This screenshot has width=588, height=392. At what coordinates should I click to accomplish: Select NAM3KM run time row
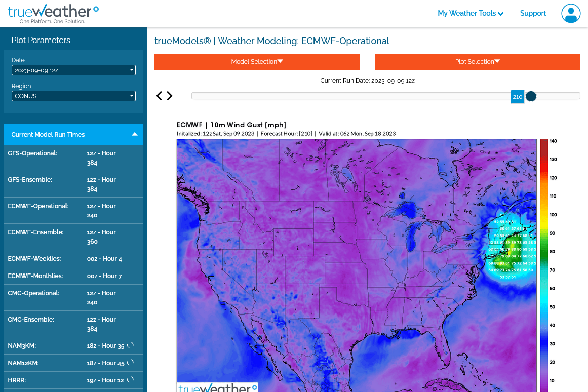click(x=73, y=345)
